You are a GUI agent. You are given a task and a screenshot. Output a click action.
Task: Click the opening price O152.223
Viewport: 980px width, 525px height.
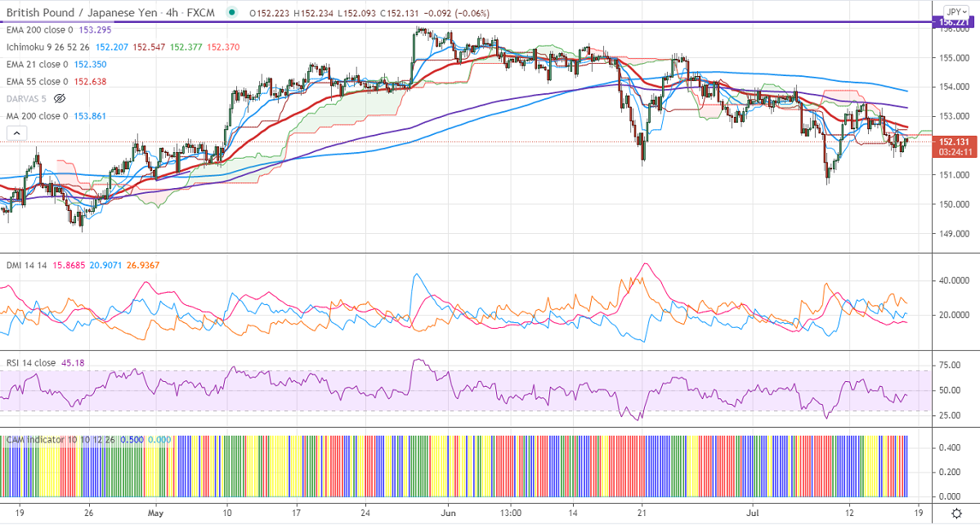(270, 13)
